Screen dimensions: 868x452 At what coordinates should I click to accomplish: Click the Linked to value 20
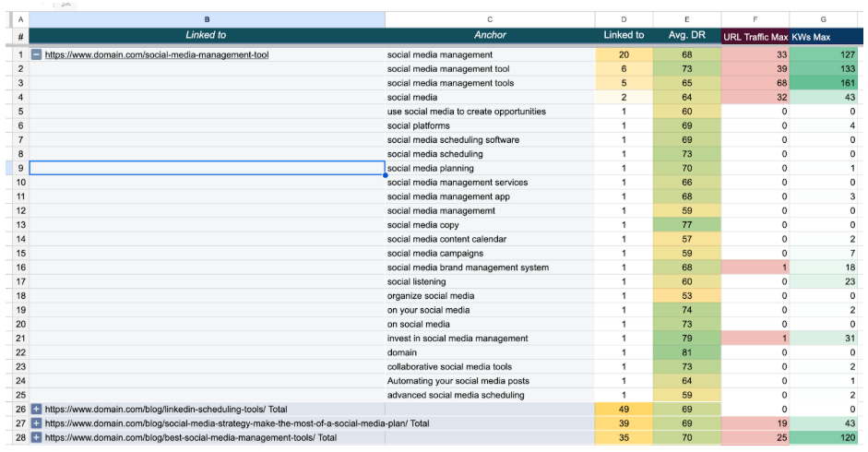point(624,54)
